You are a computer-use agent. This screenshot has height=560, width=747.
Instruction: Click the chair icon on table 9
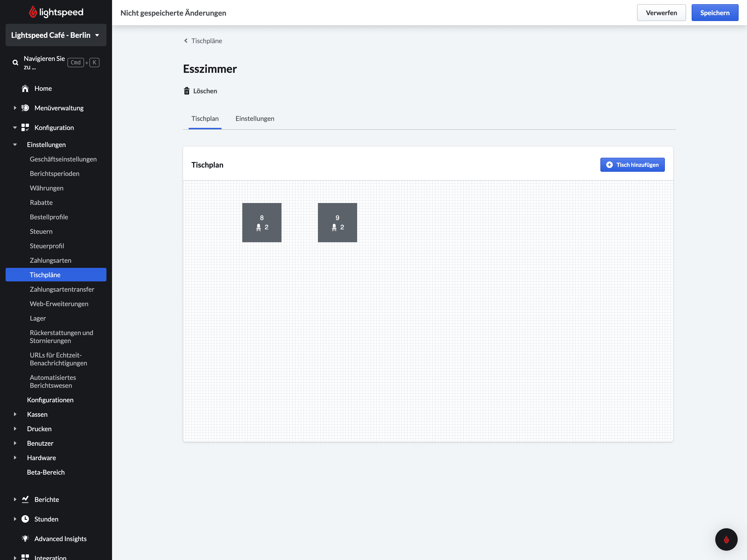[334, 227]
